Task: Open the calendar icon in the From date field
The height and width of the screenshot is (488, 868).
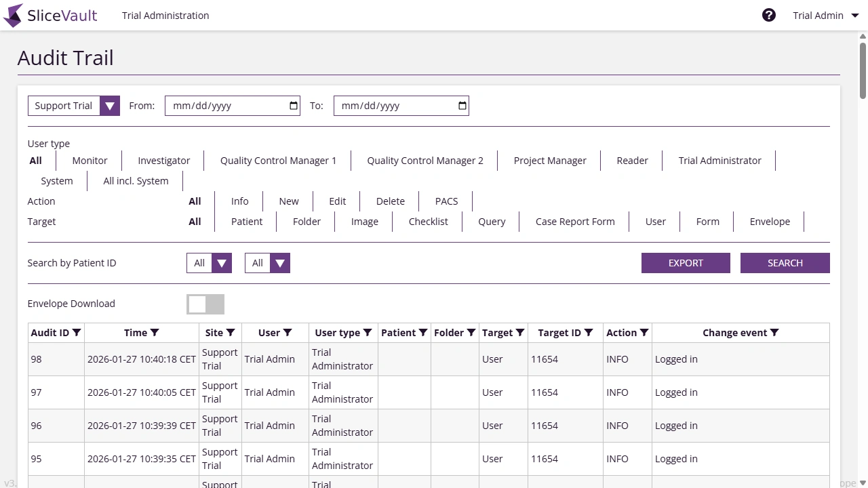Action: [292, 106]
